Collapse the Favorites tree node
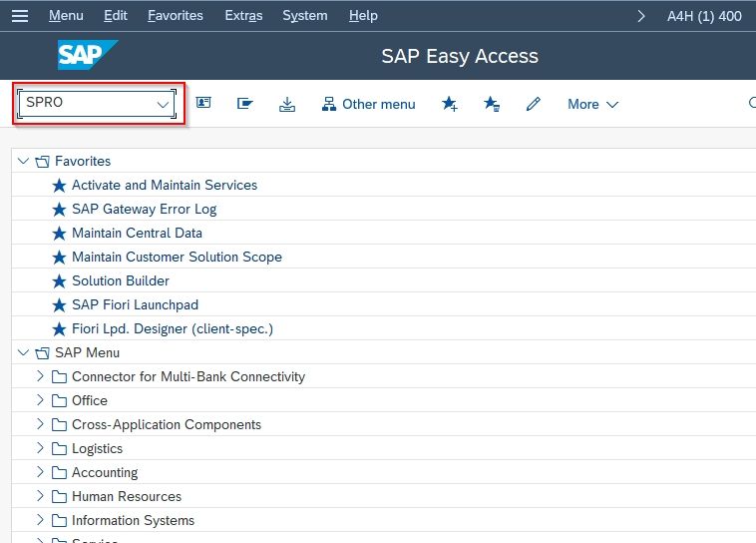Screen dimensions: 756x543 [23, 161]
